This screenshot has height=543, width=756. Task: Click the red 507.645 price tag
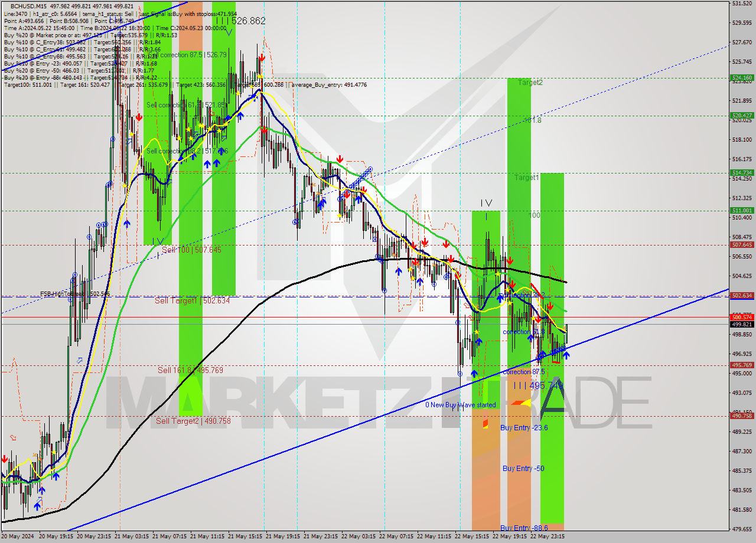(742, 244)
